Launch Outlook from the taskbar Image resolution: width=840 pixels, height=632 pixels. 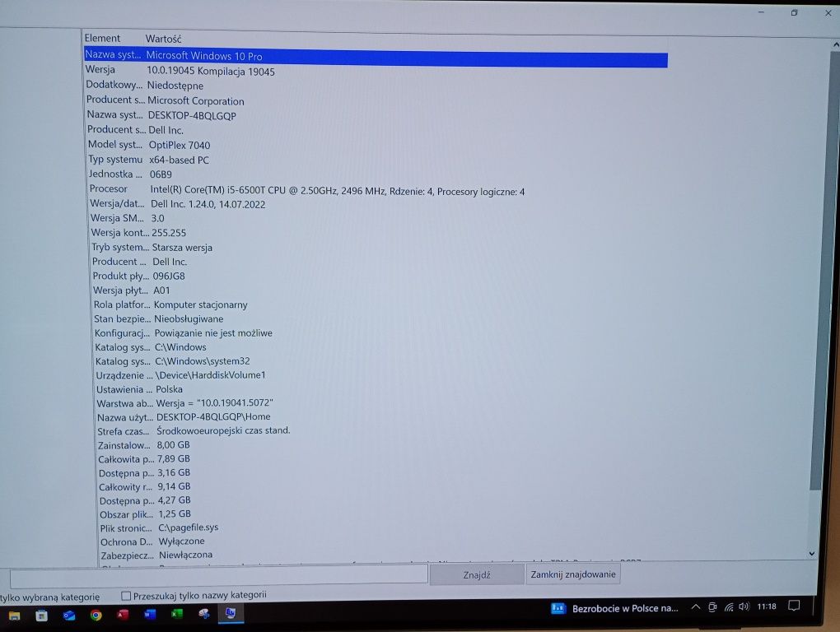coord(68,616)
